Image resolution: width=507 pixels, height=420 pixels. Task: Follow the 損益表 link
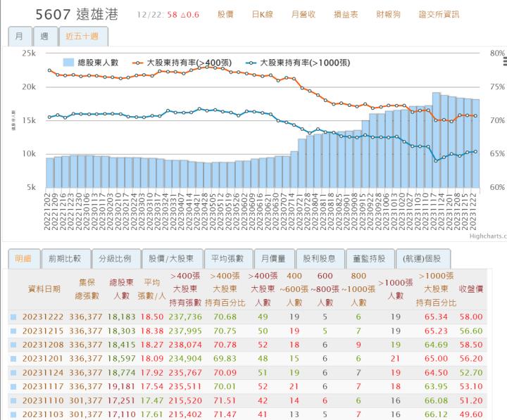[346, 15]
